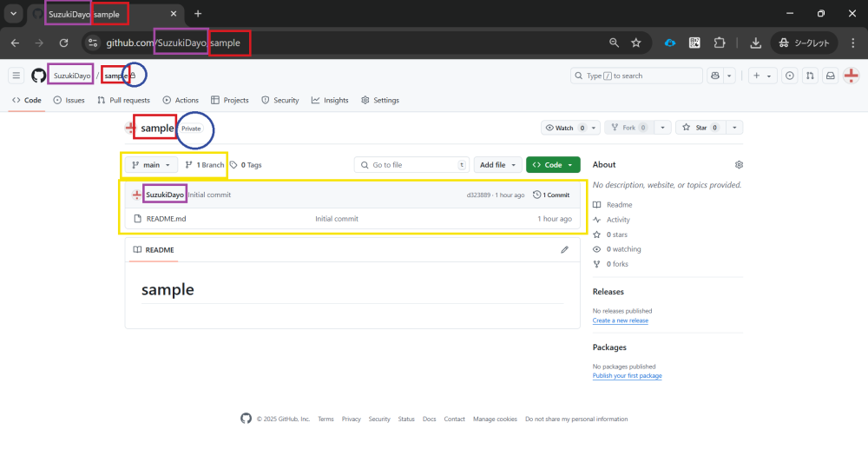868x456 pixels.
Task: Click the site information icon in address bar
Action: point(93,43)
